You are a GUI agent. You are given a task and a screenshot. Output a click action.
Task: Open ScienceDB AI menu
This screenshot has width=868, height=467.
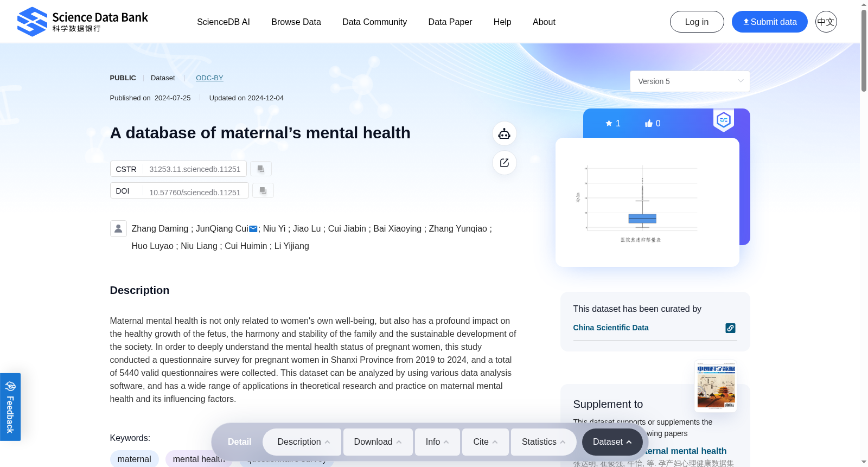(x=224, y=22)
